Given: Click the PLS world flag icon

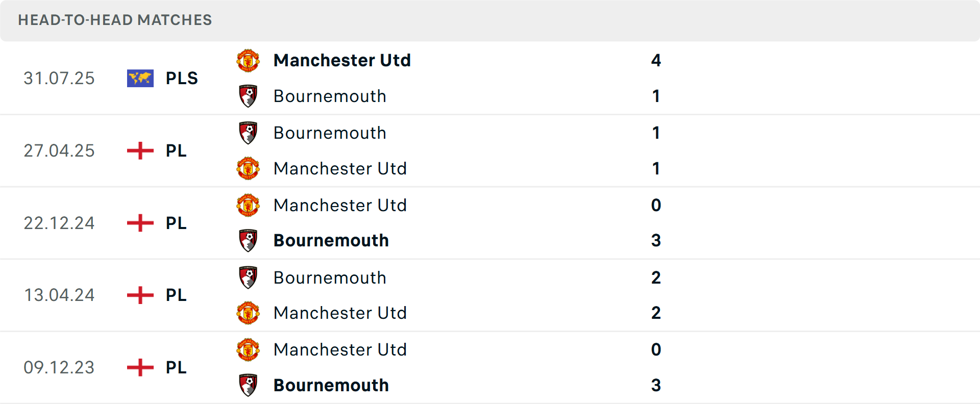Looking at the screenshot, I should pyautogui.click(x=140, y=78).
